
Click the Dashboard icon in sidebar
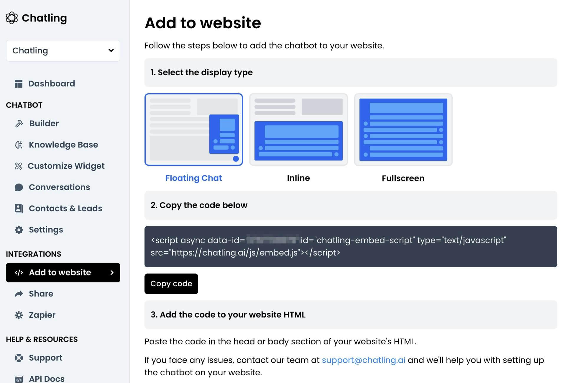(19, 84)
